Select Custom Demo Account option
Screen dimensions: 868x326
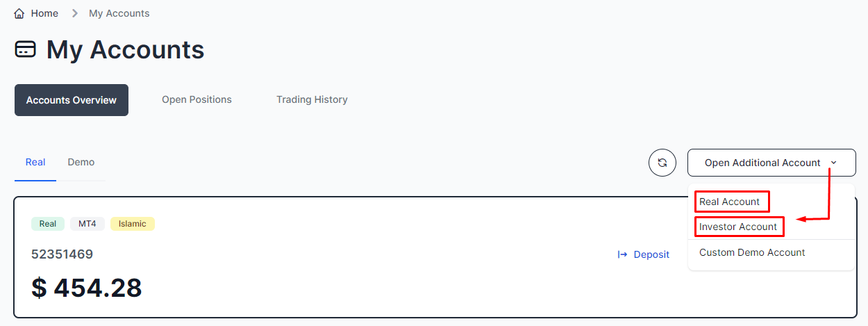click(752, 252)
